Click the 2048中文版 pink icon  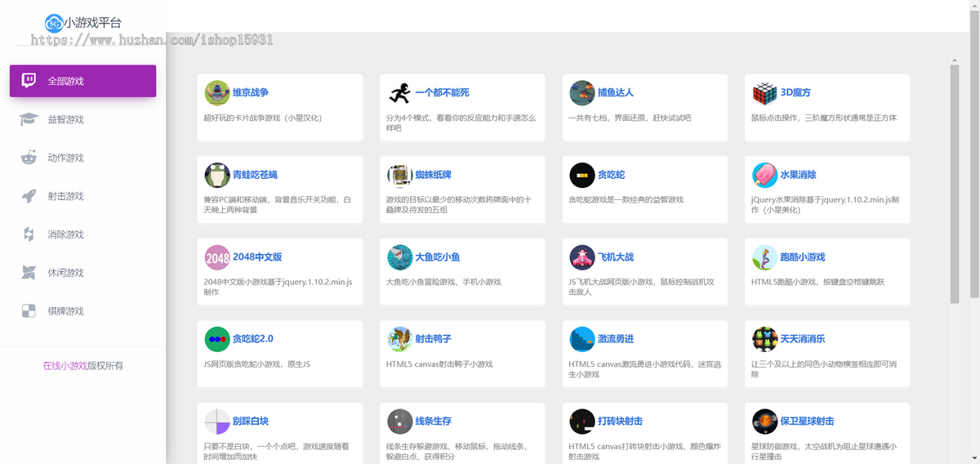pos(217,257)
